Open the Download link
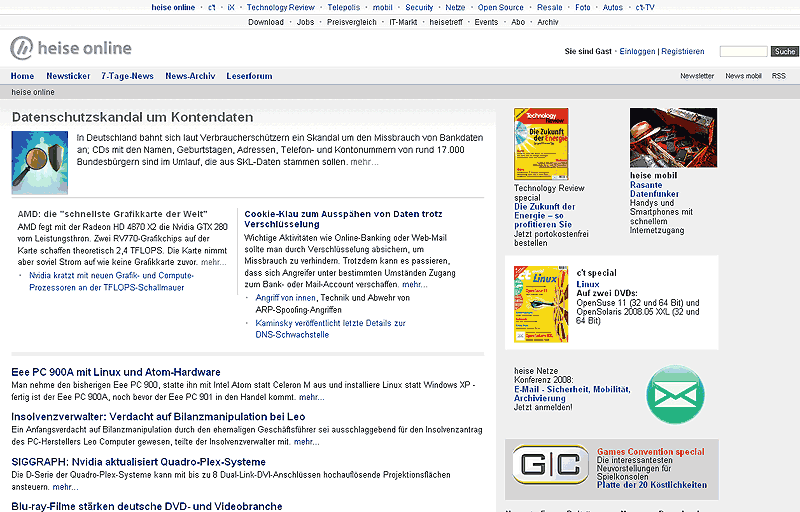This screenshot has width=800, height=512. (x=266, y=22)
